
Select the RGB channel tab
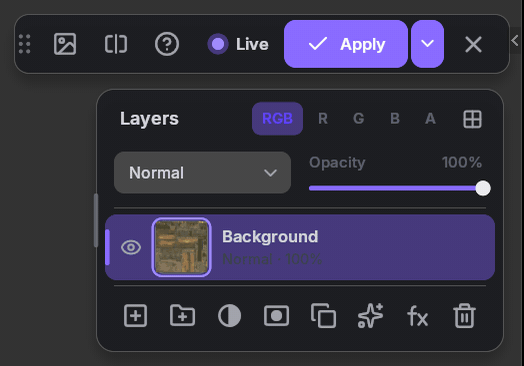tap(277, 119)
